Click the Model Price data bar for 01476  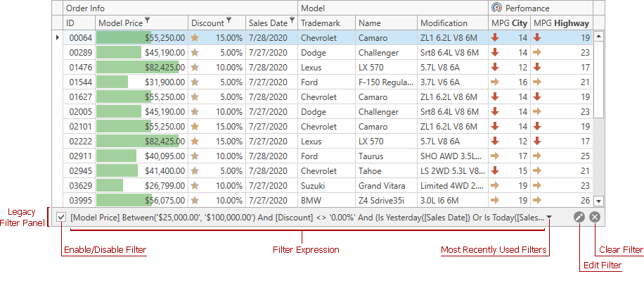[x=138, y=67]
